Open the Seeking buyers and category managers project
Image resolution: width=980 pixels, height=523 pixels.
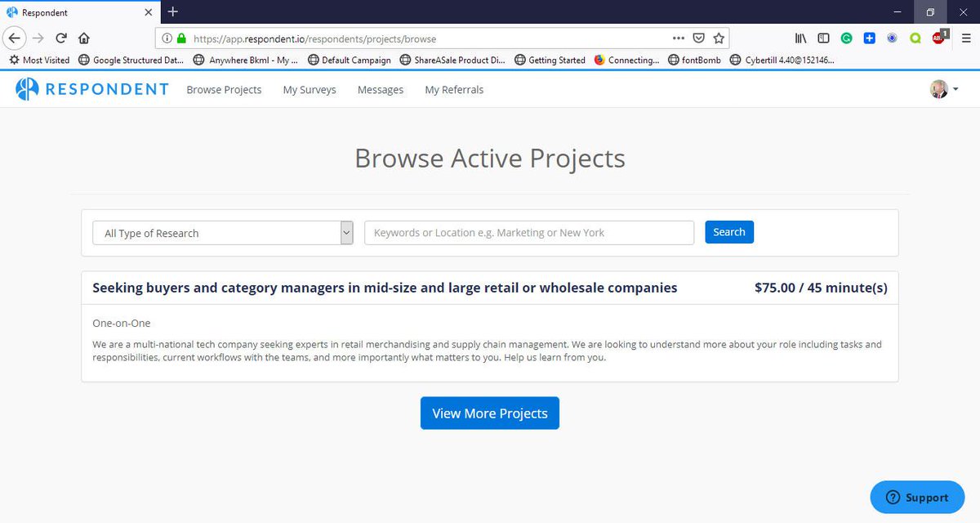click(x=385, y=288)
